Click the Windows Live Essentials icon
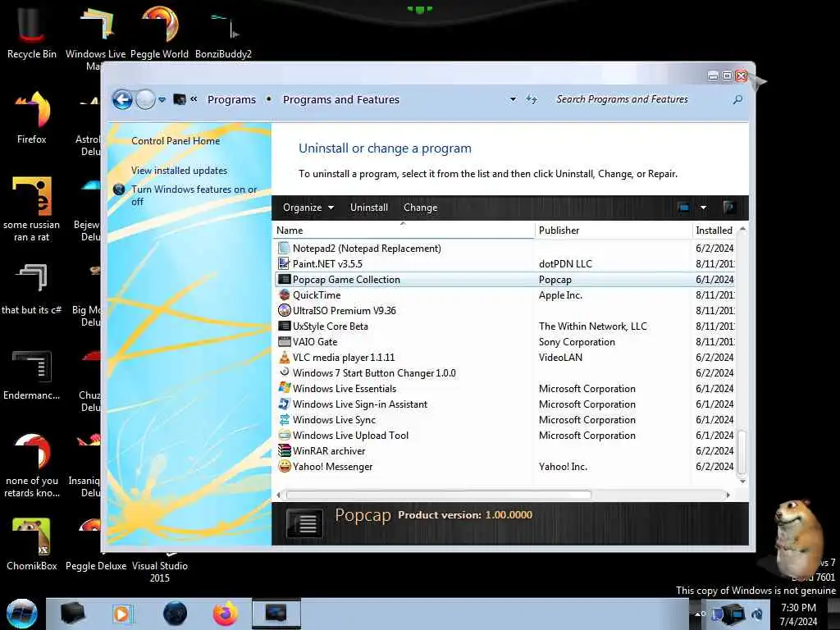 (x=284, y=388)
